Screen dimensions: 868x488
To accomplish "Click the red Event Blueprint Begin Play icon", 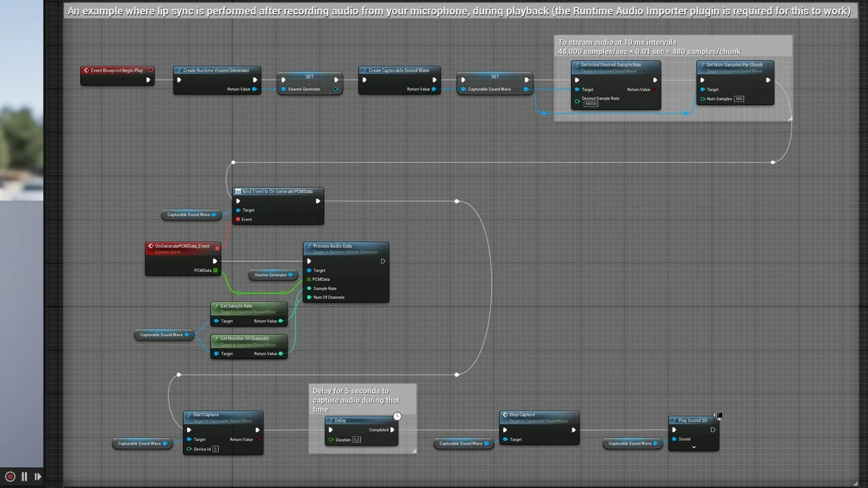I will (86, 70).
